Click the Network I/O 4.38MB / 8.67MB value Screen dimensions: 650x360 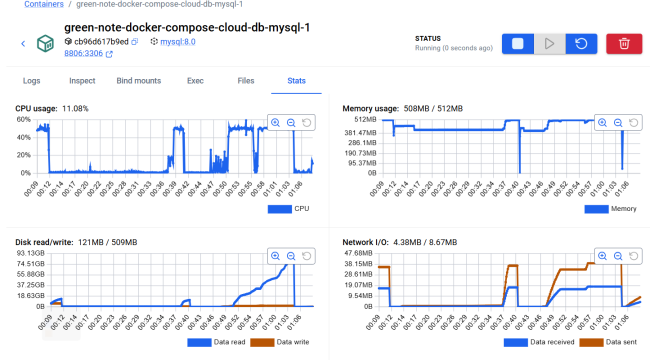[425, 242]
